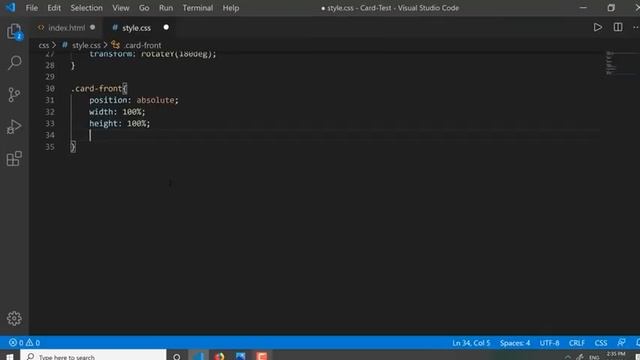Open the View menu
Image resolution: width=640 pixels, height=360 pixels.
click(121, 8)
